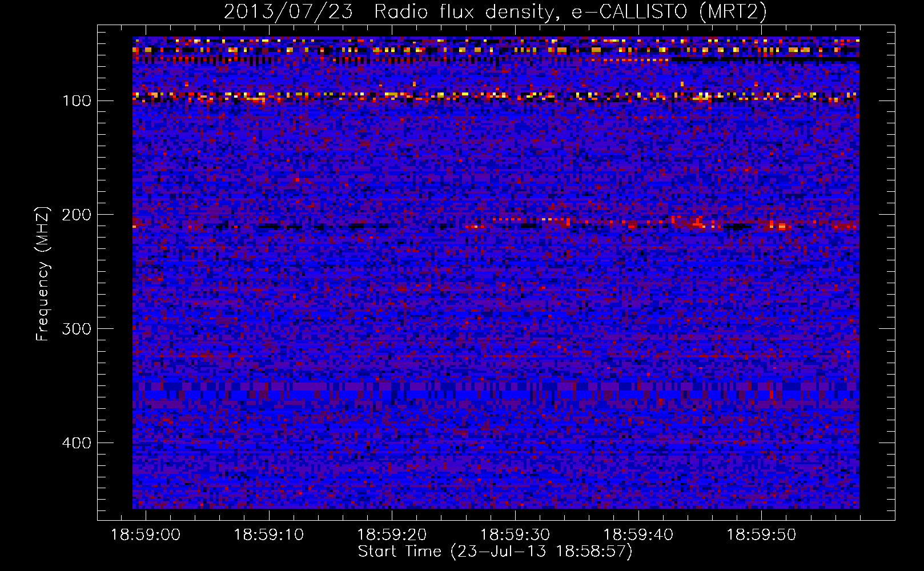Click the 200 frequency tick label

(x=77, y=215)
